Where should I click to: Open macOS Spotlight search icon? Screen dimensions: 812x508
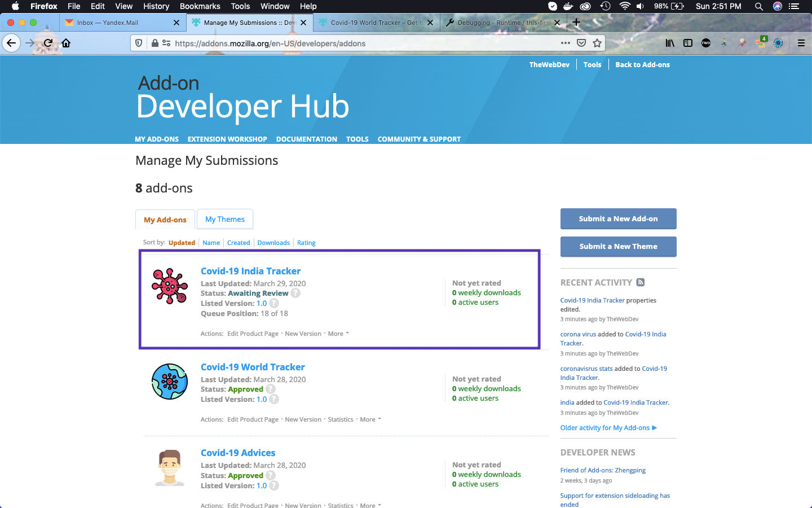coord(759,6)
